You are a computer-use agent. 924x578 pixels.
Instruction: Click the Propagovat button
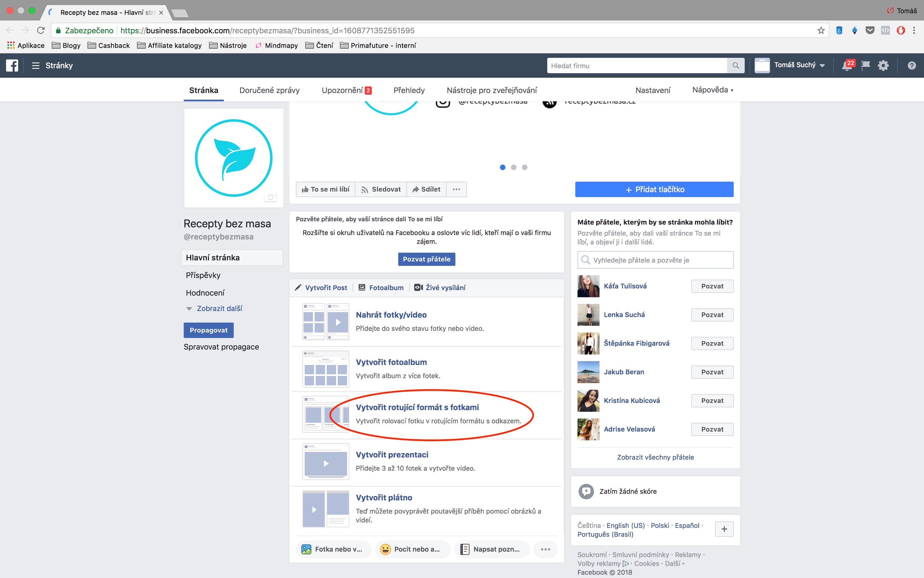[x=208, y=330]
